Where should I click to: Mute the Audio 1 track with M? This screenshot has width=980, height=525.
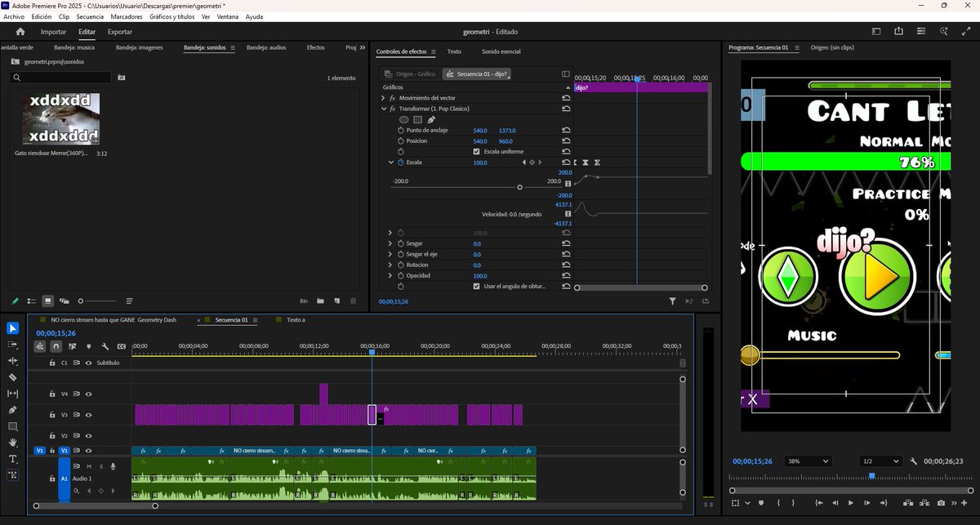[90, 466]
